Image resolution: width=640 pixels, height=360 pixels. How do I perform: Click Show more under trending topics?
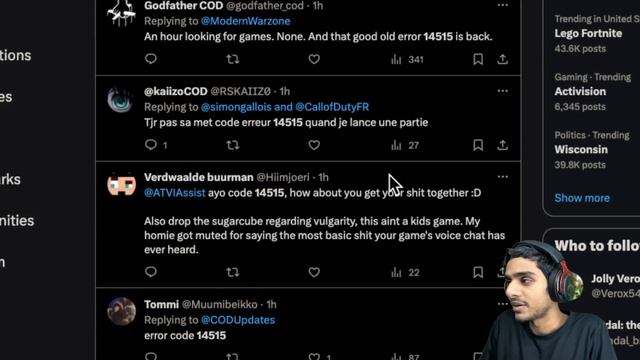[582, 198]
